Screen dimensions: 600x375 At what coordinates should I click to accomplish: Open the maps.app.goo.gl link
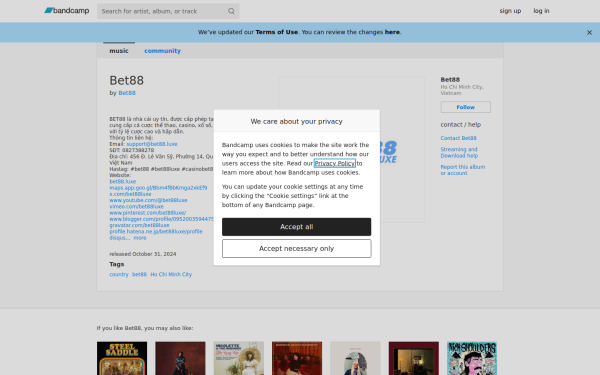[x=158, y=188]
